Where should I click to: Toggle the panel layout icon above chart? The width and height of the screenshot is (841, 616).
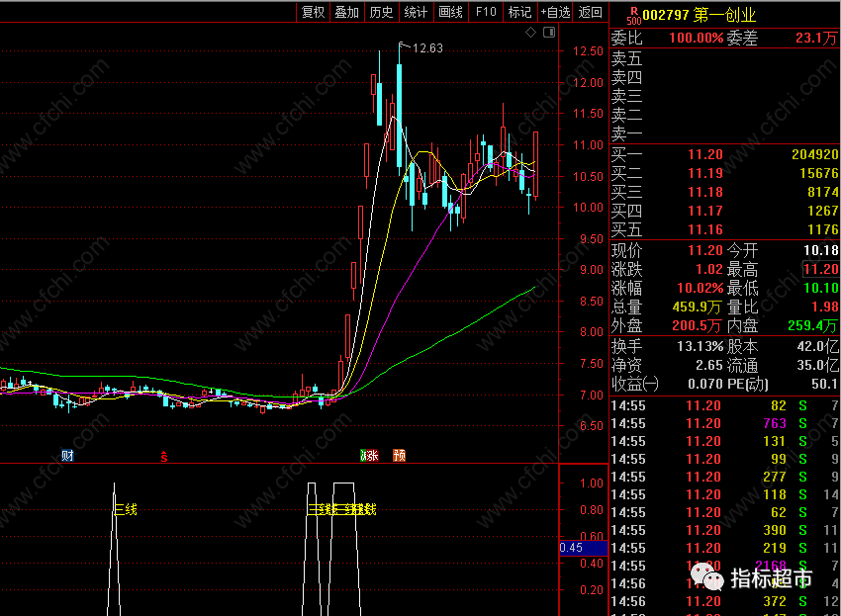[549, 33]
